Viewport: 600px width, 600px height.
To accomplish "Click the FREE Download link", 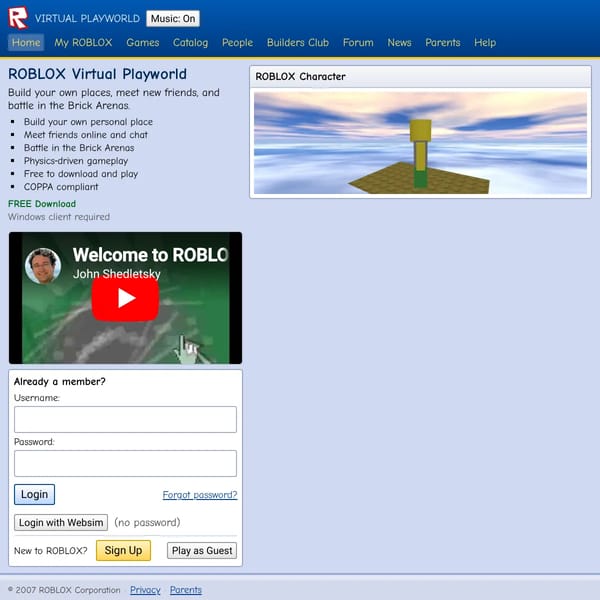I will point(42,204).
